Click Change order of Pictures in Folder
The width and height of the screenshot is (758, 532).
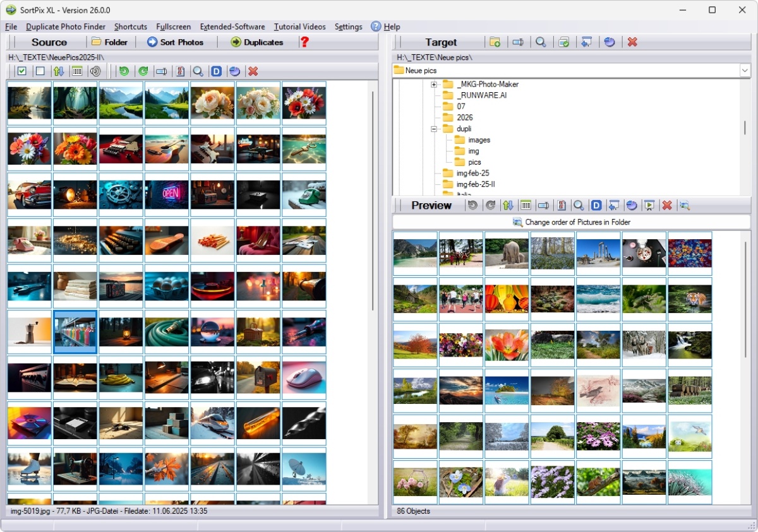click(571, 222)
